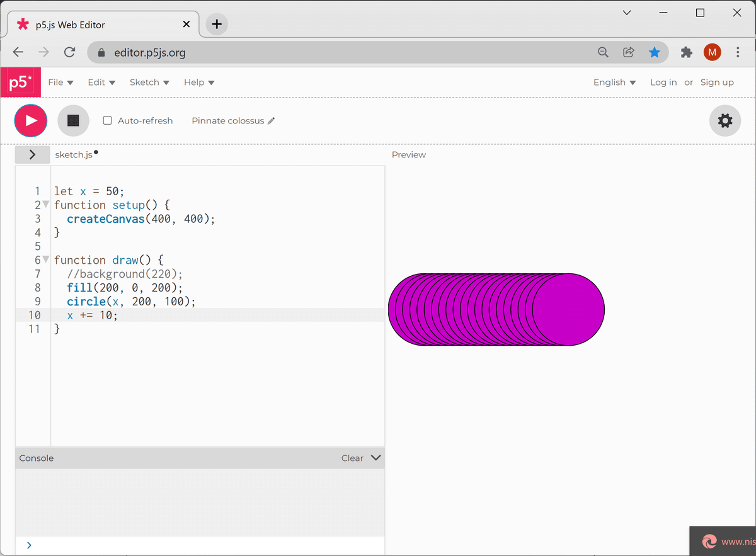Image resolution: width=756 pixels, height=556 pixels.
Task: Open the browser extensions puzzle icon
Action: (687, 52)
